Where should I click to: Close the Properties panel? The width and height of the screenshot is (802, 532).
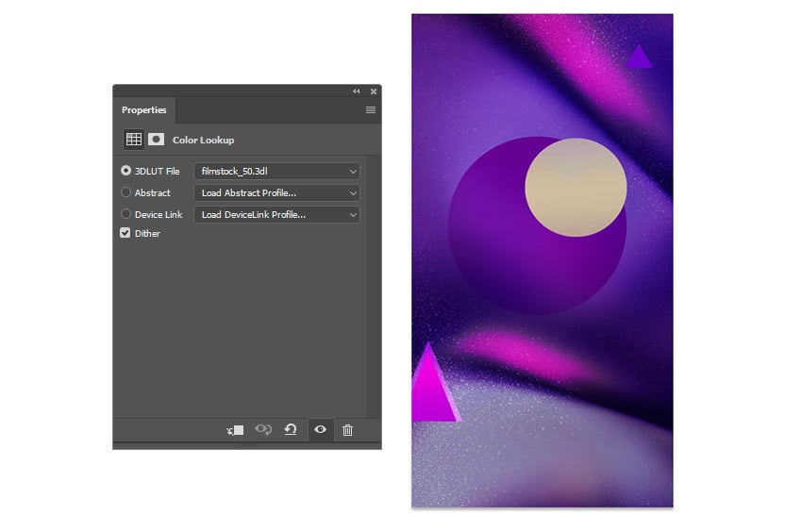(x=374, y=91)
